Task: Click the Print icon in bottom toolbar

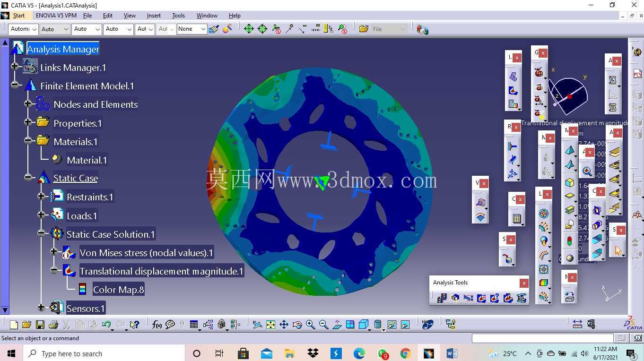Action: [53, 325]
